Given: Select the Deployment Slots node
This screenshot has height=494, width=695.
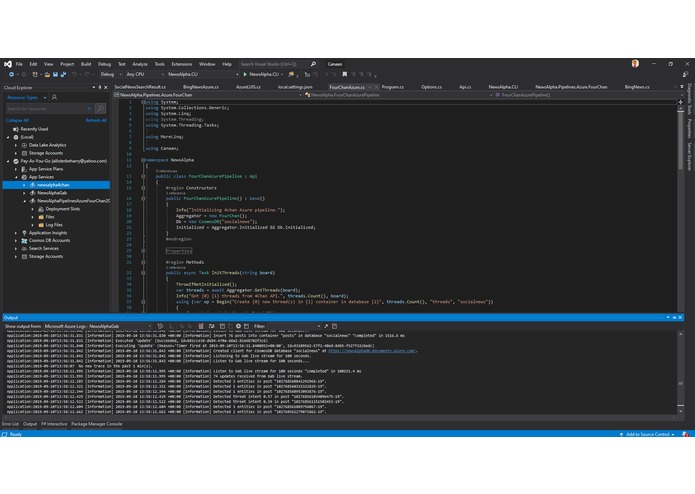Looking at the screenshot, I should (x=62, y=209).
